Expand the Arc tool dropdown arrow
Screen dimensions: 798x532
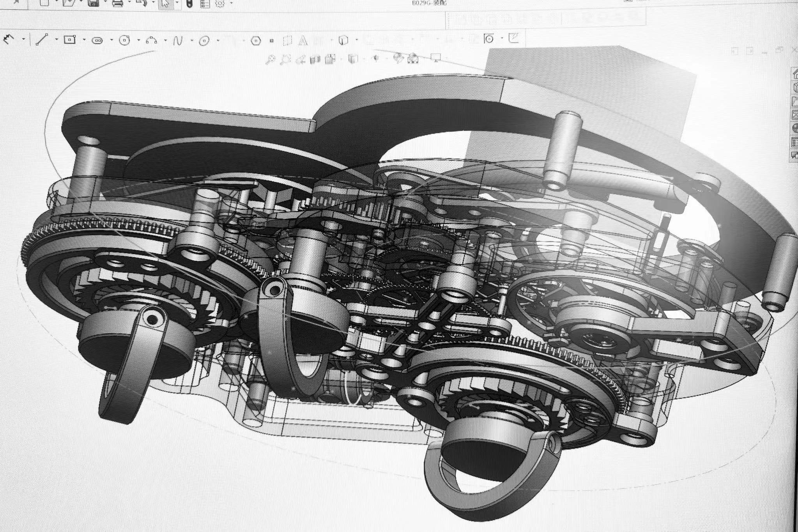click(166, 40)
